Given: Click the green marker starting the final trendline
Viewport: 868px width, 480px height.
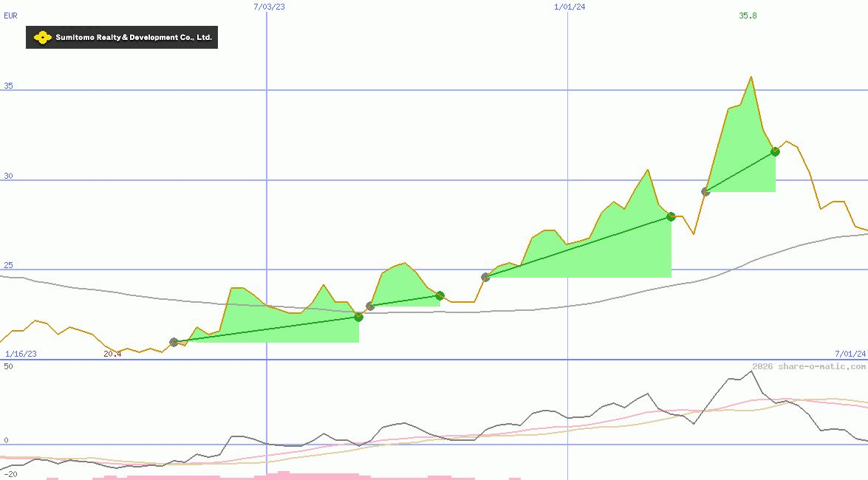Looking at the screenshot, I should pyautogui.click(x=705, y=191).
